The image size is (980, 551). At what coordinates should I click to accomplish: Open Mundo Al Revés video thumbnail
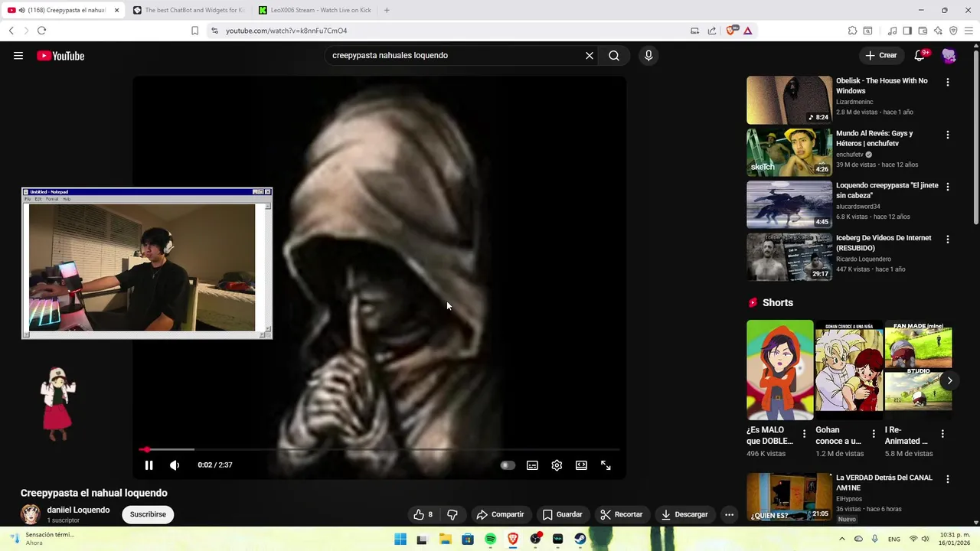pos(789,152)
